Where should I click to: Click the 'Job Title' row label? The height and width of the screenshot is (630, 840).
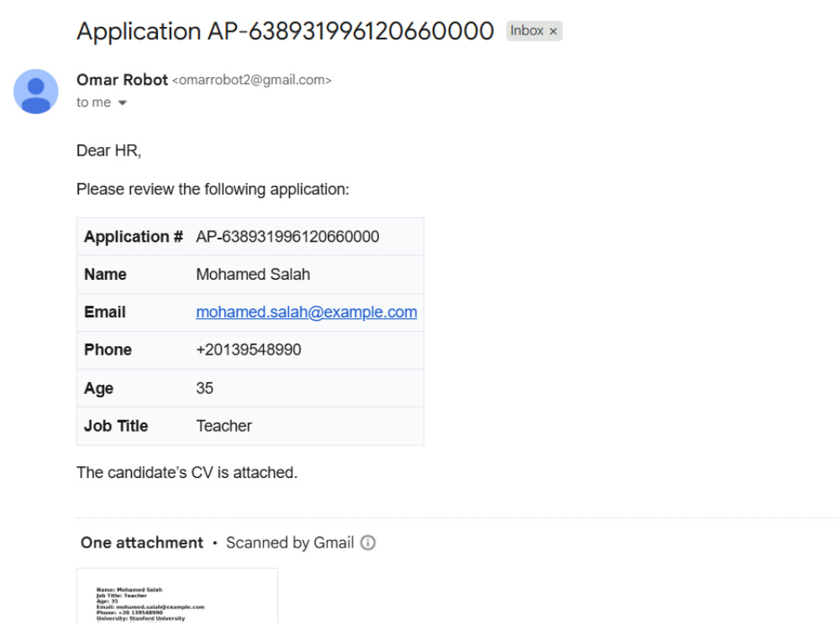116,426
